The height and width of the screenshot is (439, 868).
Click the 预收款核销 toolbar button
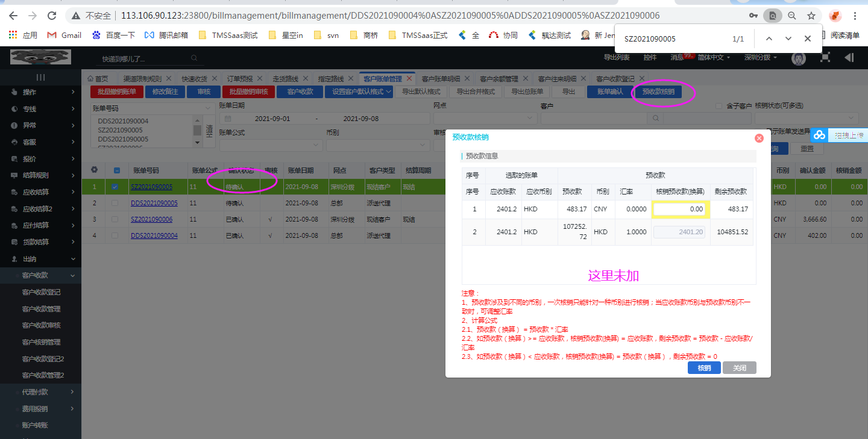pos(658,92)
